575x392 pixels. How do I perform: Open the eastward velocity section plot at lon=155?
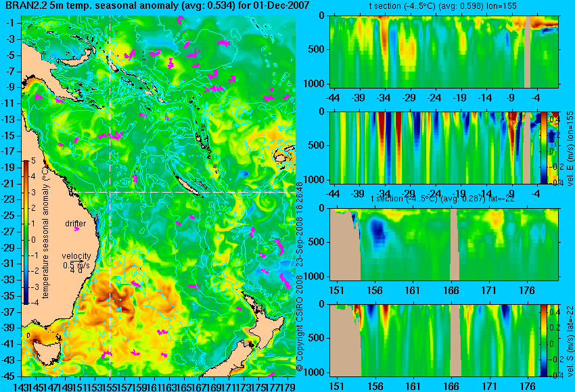[x=435, y=147]
